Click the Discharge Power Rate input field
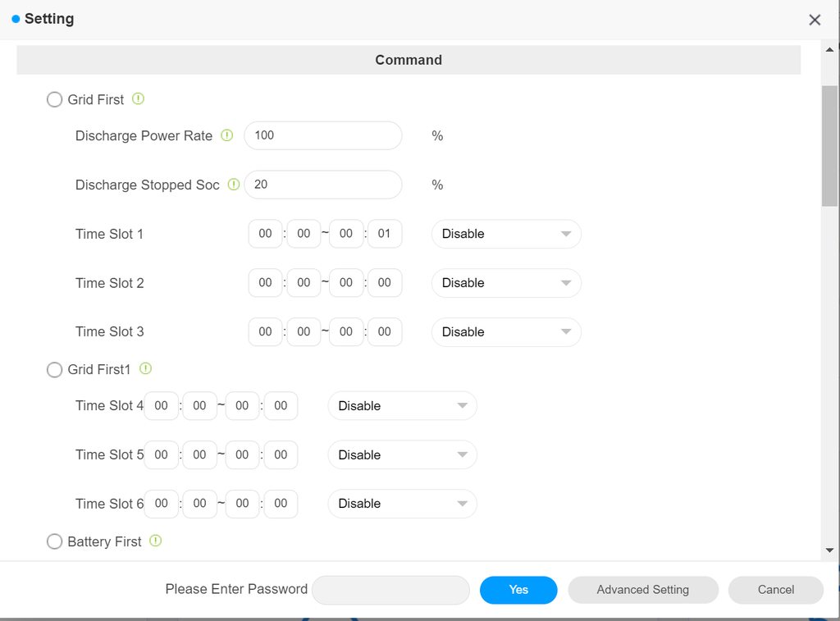 (x=322, y=135)
